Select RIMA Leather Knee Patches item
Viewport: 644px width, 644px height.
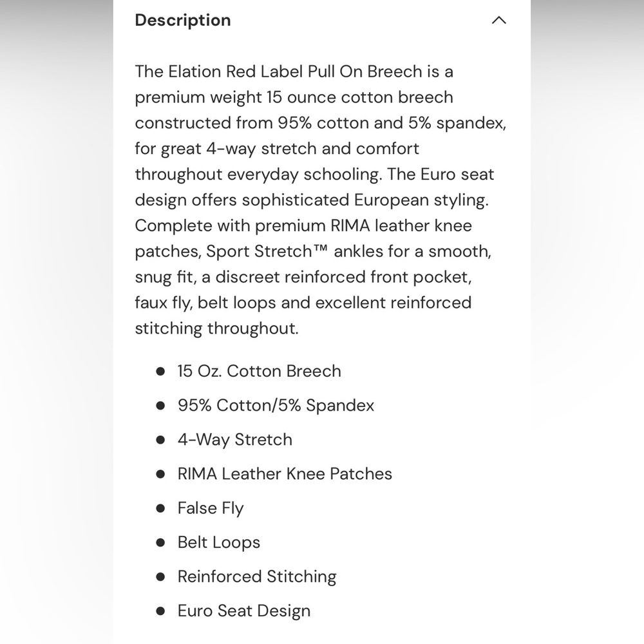pyautogui.click(x=285, y=474)
